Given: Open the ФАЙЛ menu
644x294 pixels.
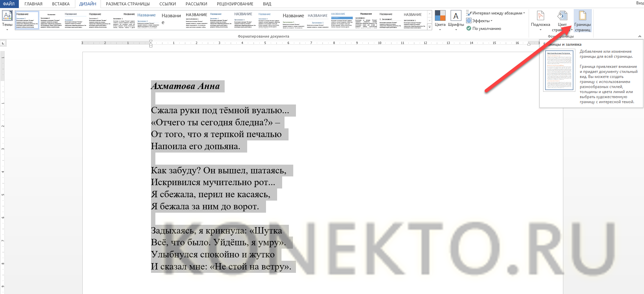Looking at the screenshot, I should (9, 4).
